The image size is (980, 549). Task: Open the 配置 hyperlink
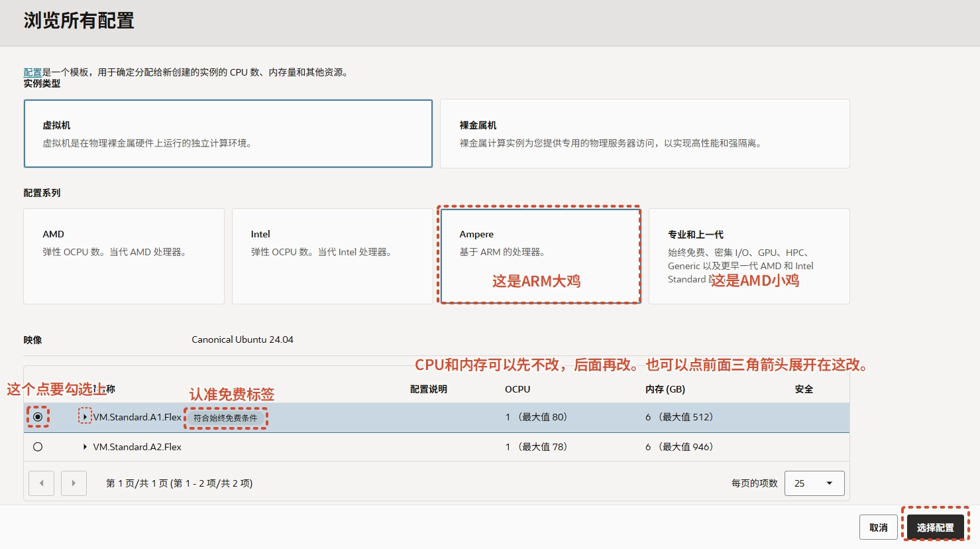coord(33,72)
